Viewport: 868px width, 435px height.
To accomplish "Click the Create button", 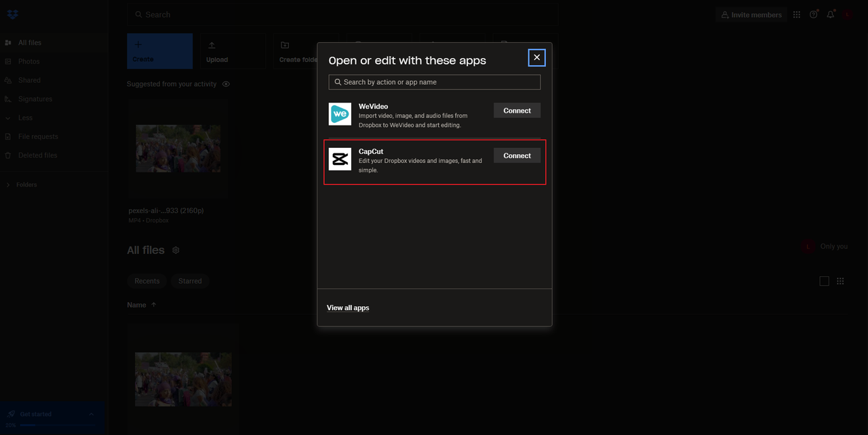I will point(160,51).
